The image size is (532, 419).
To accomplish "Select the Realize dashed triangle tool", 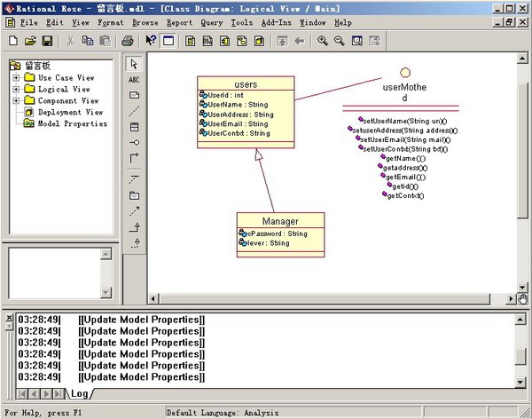I will 136,242.
